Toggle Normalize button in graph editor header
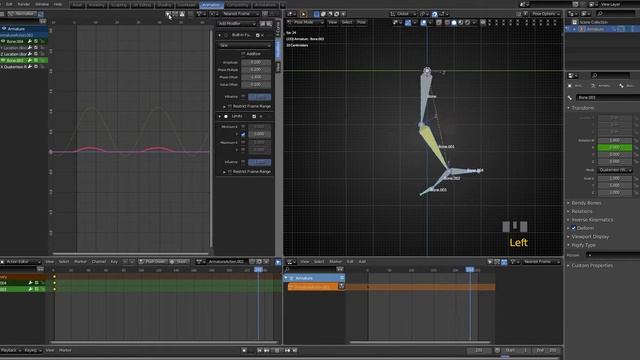 [x=22, y=14]
